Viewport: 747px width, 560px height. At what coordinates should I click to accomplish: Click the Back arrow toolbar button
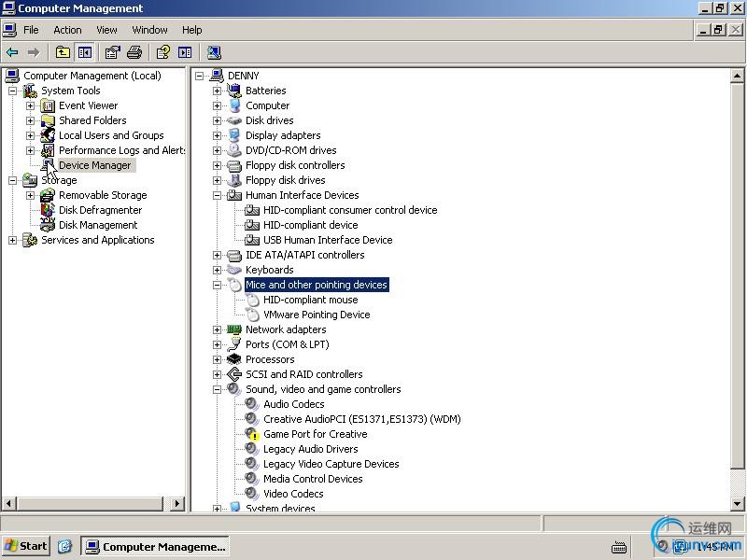[12, 52]
